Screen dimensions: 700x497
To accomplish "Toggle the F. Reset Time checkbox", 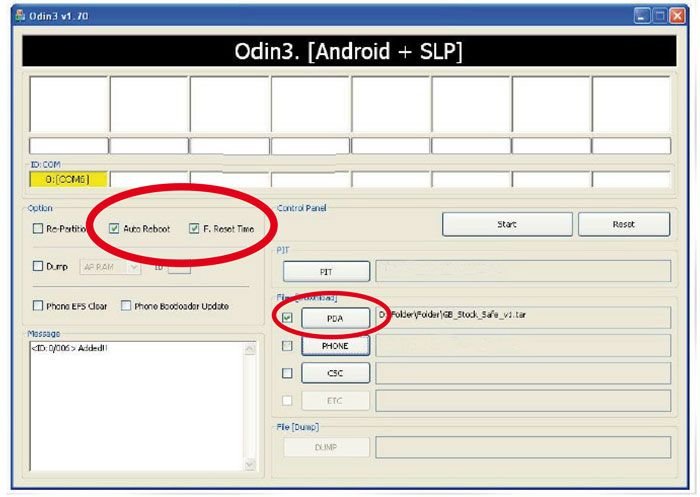I will click(194, 229).
